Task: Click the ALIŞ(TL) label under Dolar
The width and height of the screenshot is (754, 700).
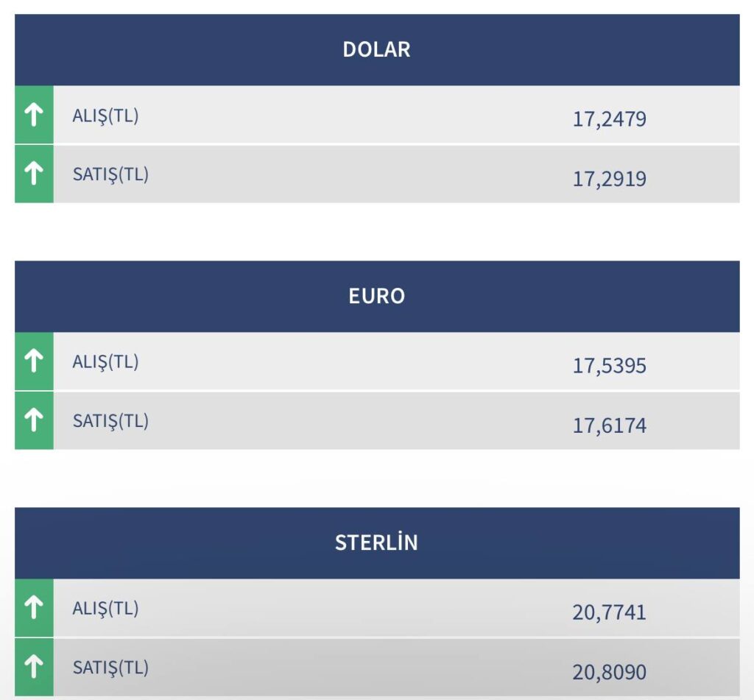Action: [x=105, y=116]
